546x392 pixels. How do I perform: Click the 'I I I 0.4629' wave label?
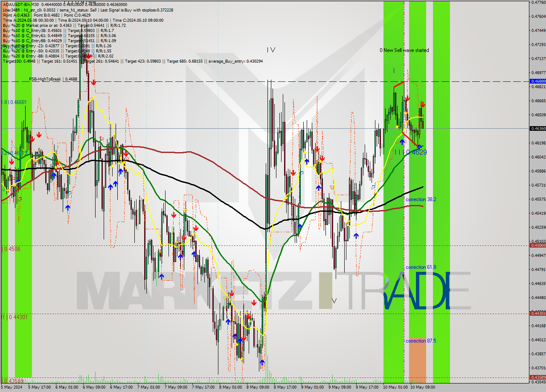coord(410,152)
